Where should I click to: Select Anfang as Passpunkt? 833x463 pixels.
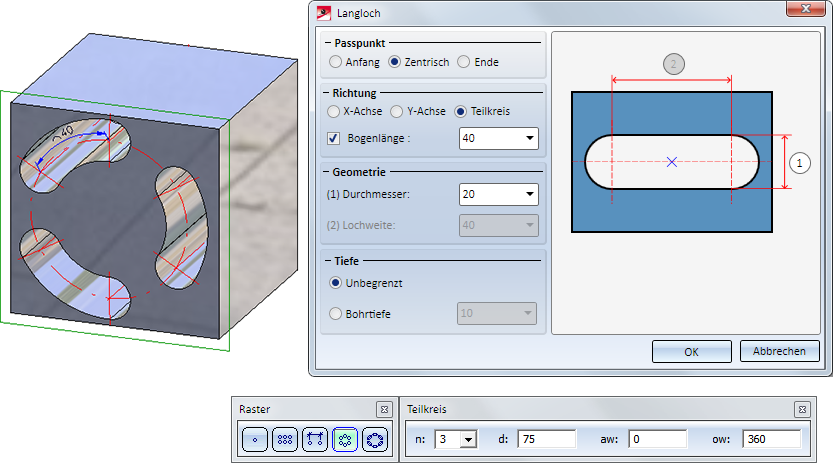click(335, 62)
